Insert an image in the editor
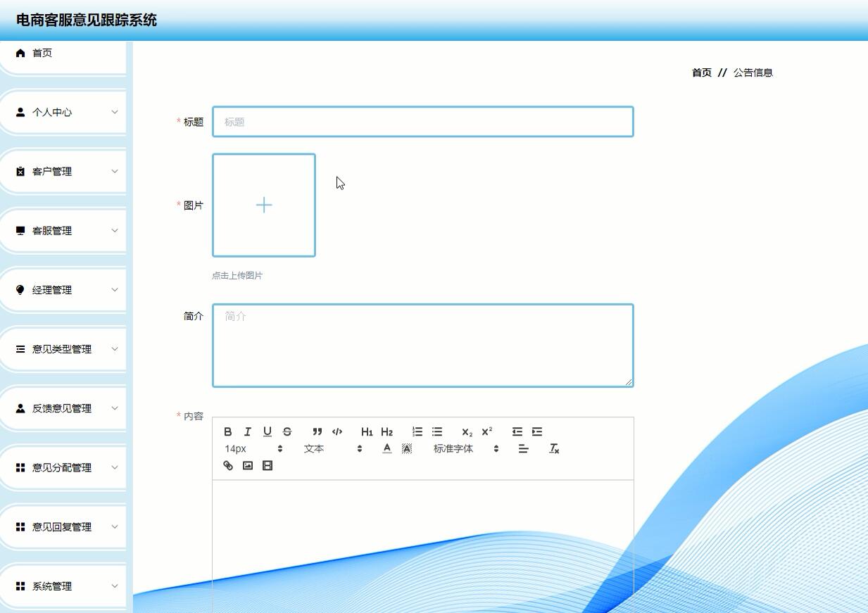The image size is (868, 613). click(248, 466)
